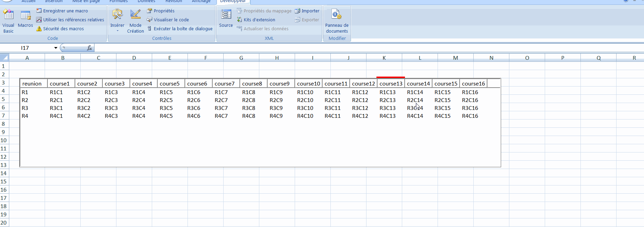Click Actualiser les données
The image size is (644, 227).
pos(263,29)
